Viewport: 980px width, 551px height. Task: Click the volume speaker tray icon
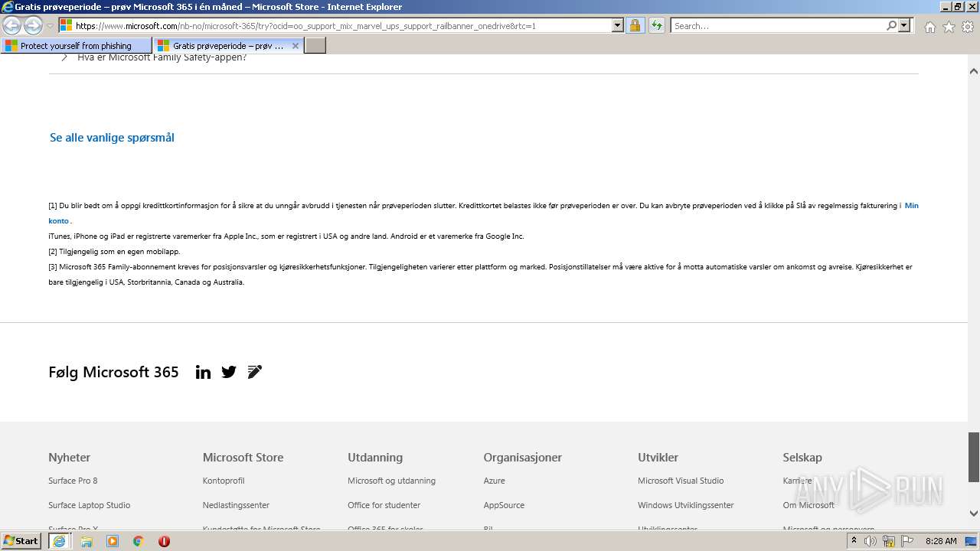(871, 541)
